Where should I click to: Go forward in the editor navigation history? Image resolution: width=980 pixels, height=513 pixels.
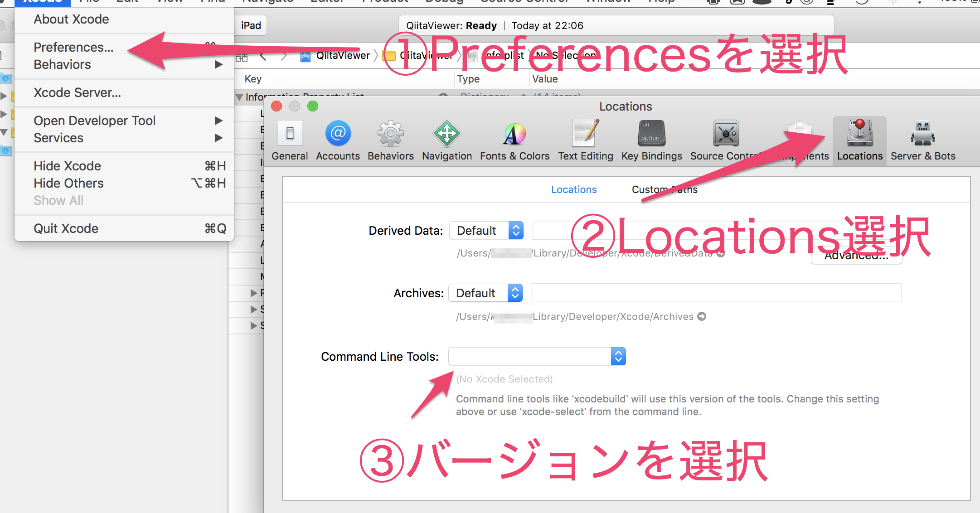click(284, 56)
